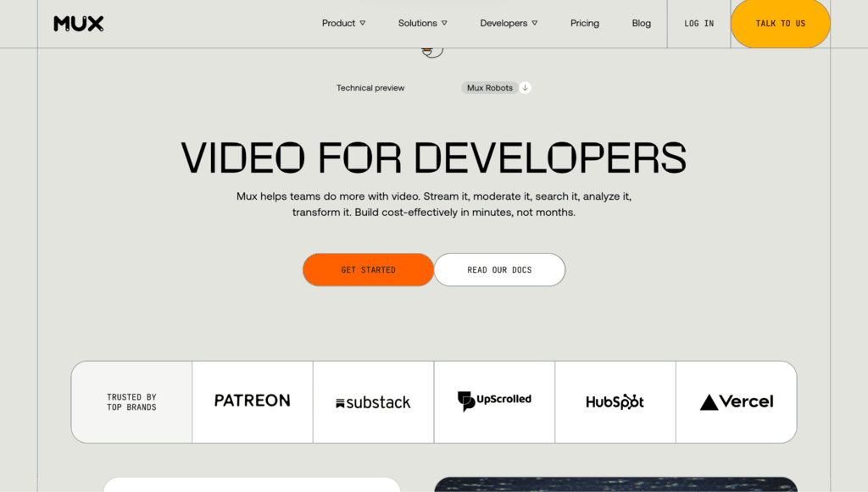Expand the Product dropdown arrow

[x=363, y=23]
